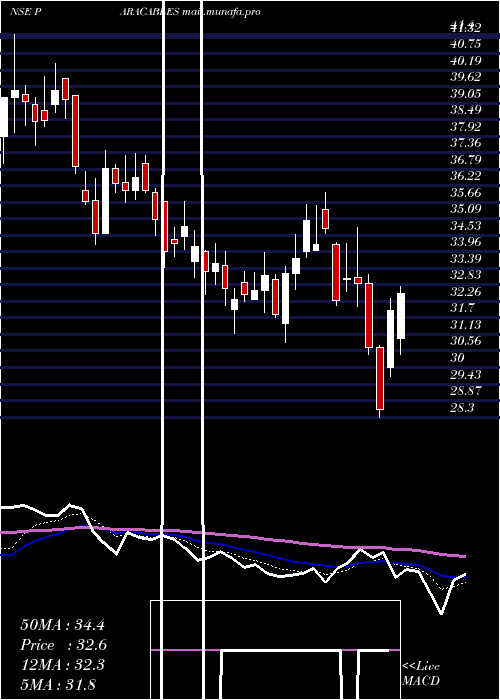Click the 28.87 axis value

(466, 391)
